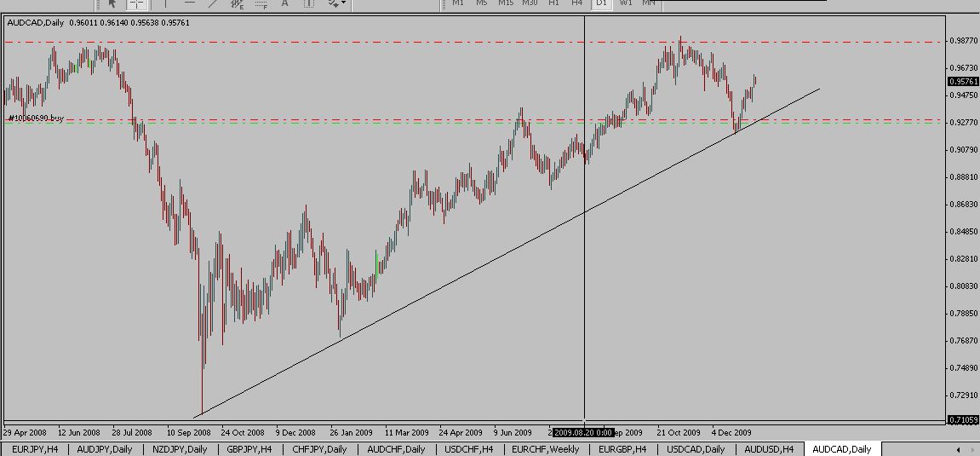Select the trendline drawing tool
Screen dimensions: 980x456
pos(213,3)
